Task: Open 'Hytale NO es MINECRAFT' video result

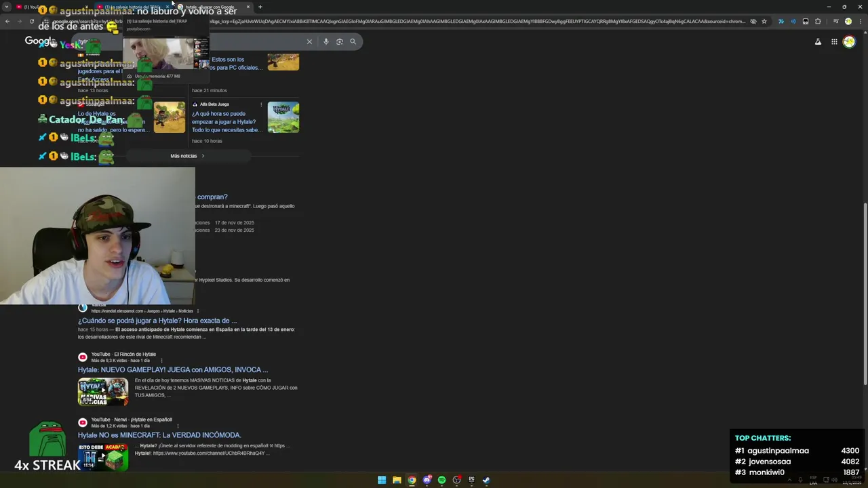Action: tap(159, 435)
